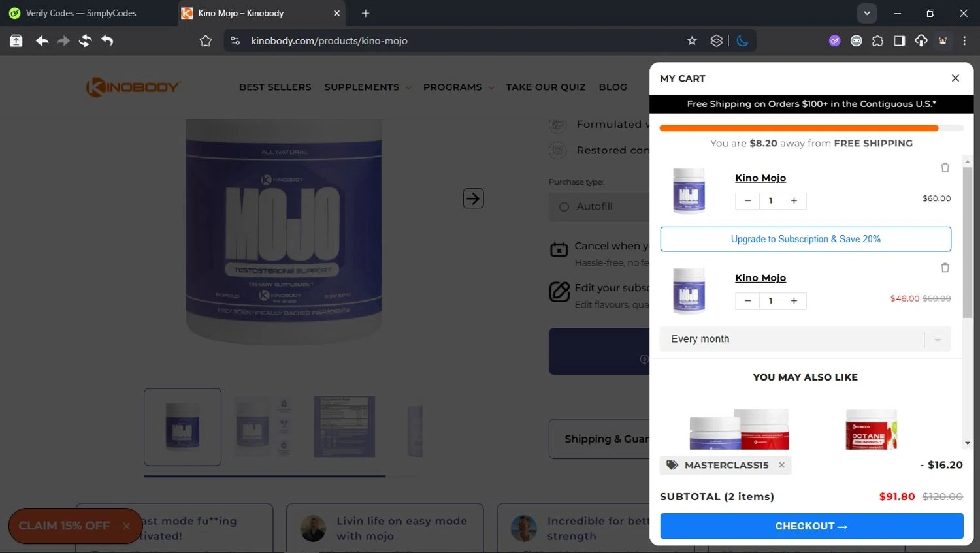Open the profile avatar icon
The image size is (980, 553).
tap(943, 40)
